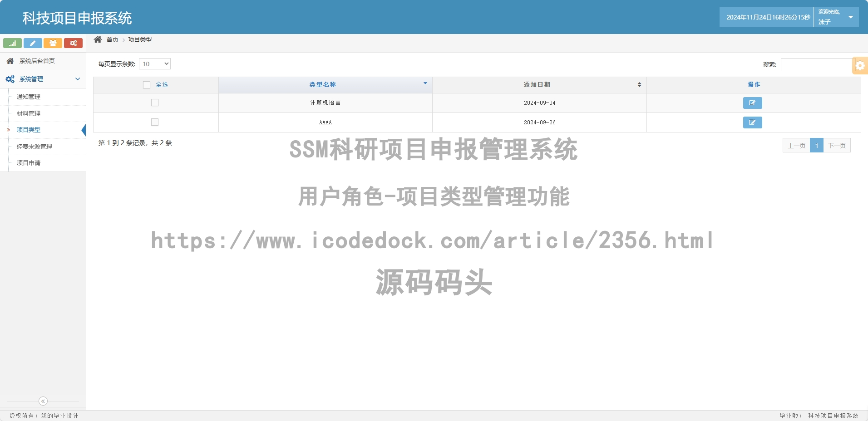Sort by 添加日期 column header

[x=539, y=85]
